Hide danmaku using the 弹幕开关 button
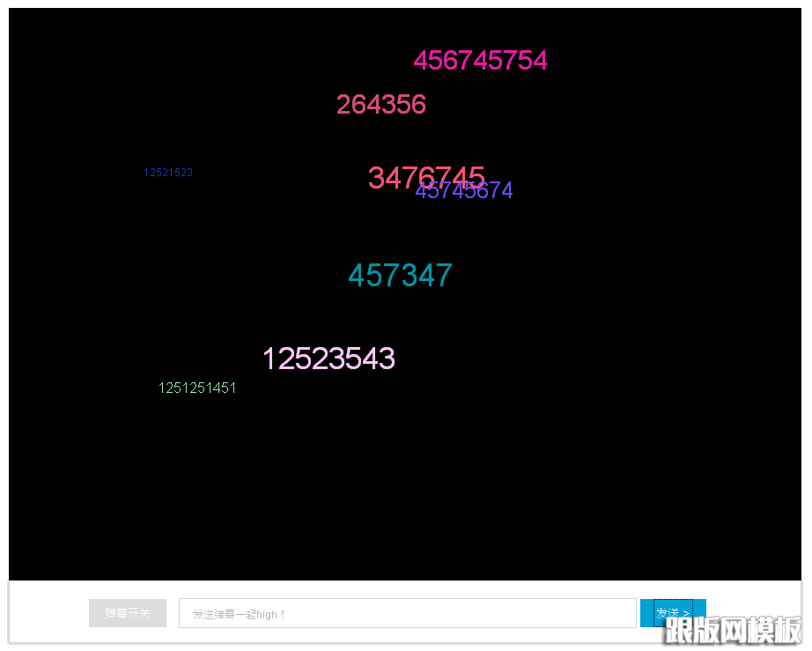 (128, 613)
